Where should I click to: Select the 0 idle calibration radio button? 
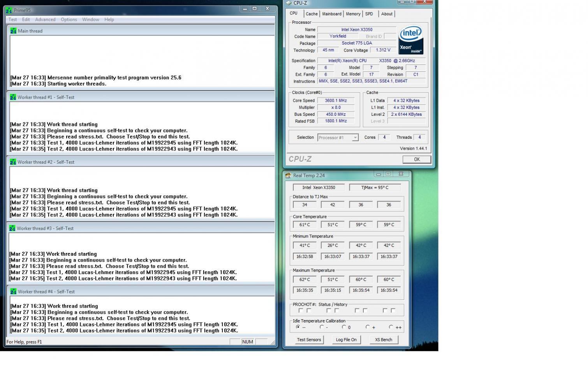344,327
